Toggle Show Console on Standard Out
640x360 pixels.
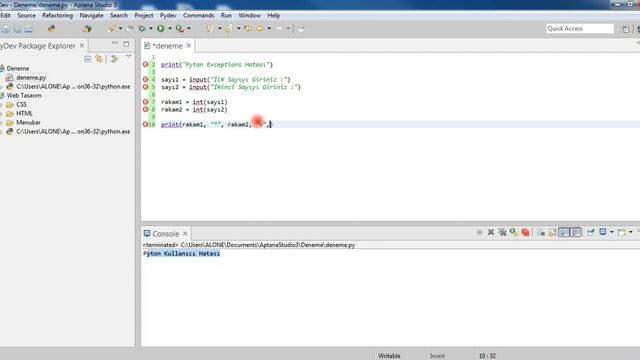[x=564, y=232]
